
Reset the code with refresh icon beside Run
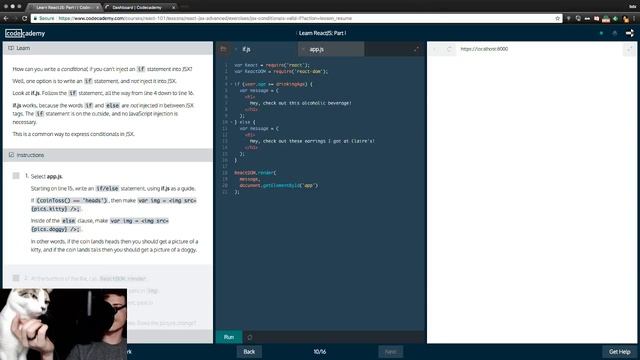coord(250,337)
